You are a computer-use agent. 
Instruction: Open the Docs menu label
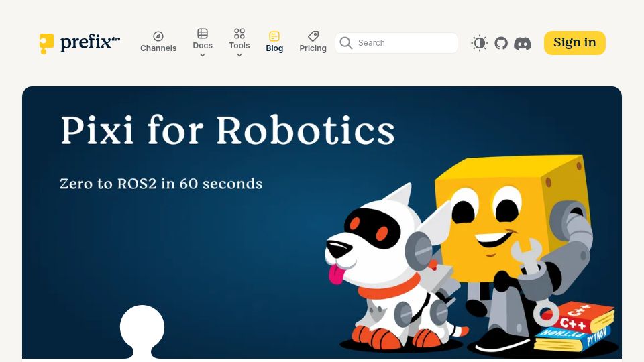[203, 45]
